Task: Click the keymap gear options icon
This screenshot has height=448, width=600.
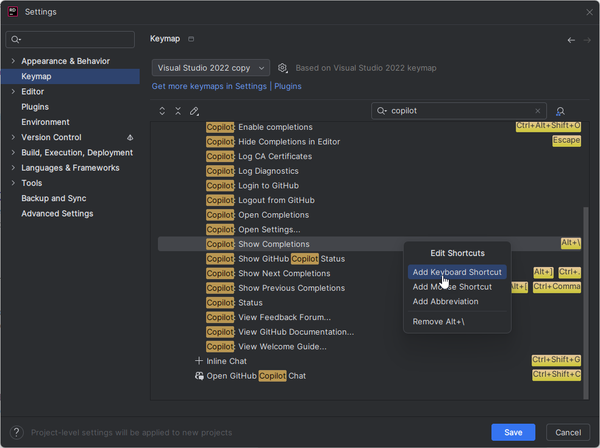Action: [283, 68]
